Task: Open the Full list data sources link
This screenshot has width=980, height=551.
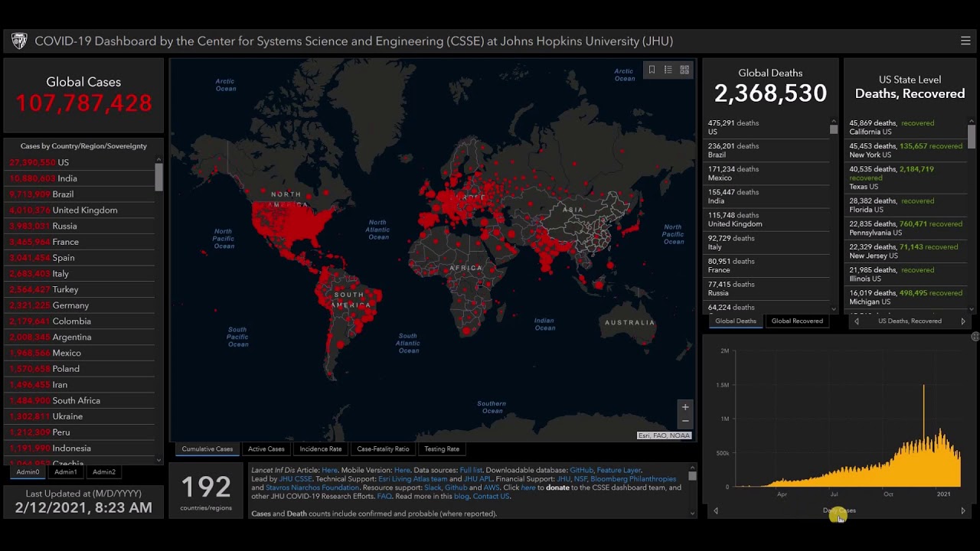Action: (471, 471)
